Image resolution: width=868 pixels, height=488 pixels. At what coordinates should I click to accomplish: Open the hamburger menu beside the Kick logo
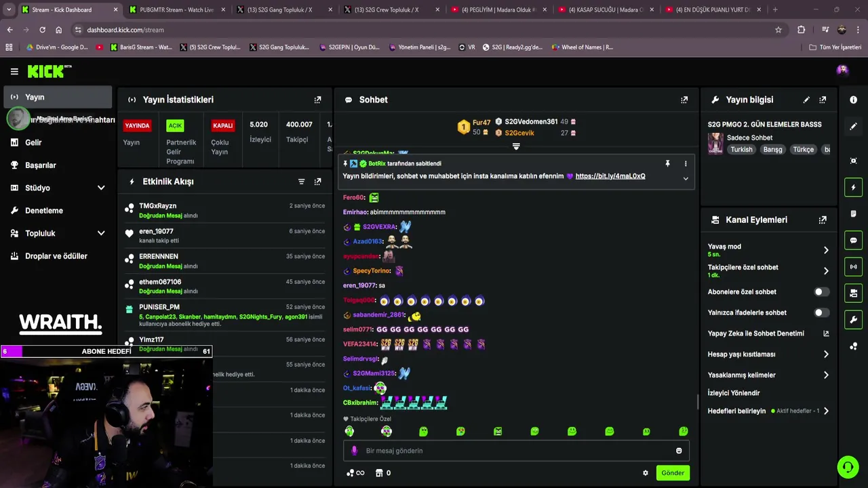point(14,71)
